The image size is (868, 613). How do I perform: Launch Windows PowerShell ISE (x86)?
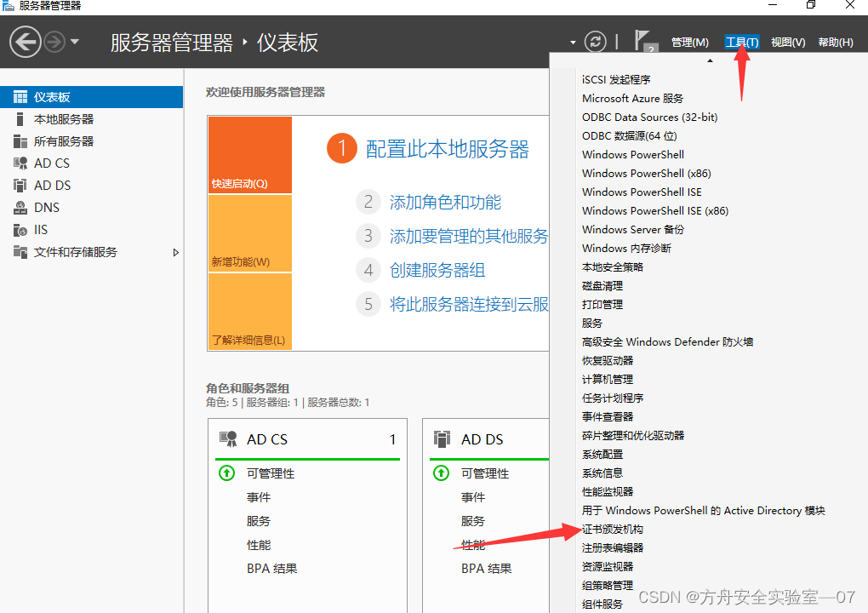point(655,211)
